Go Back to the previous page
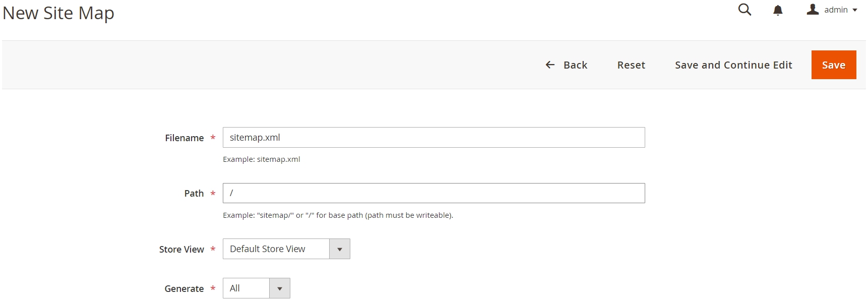The image size is (868, 301). coord(567,65)
